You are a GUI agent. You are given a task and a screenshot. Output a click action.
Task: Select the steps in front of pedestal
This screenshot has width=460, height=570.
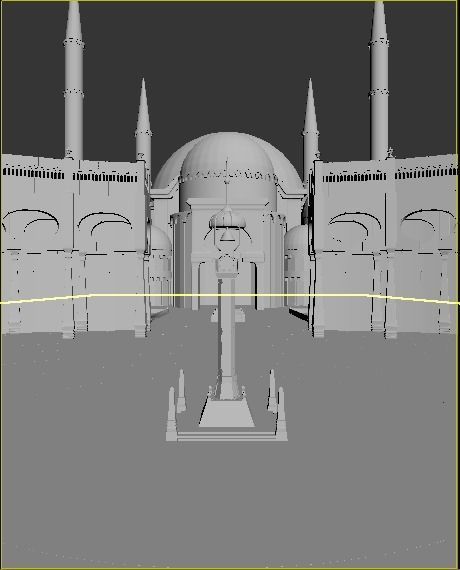coord(227,436)
